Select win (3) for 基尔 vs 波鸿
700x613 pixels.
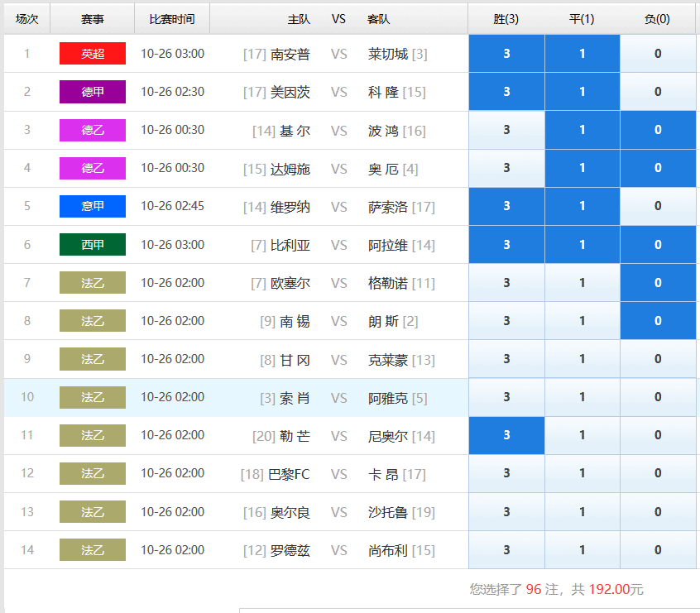pyautogui.click(x=506, y=130)
